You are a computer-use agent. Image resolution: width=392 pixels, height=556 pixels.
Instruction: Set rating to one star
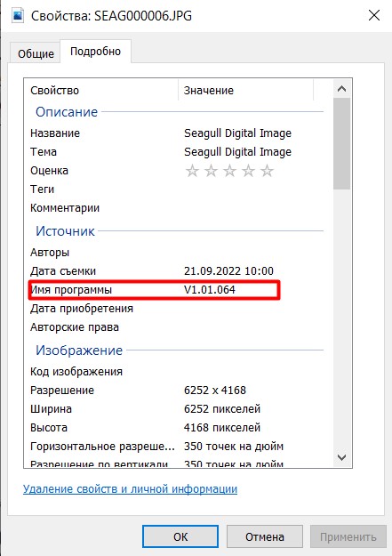tap(193, 171)
